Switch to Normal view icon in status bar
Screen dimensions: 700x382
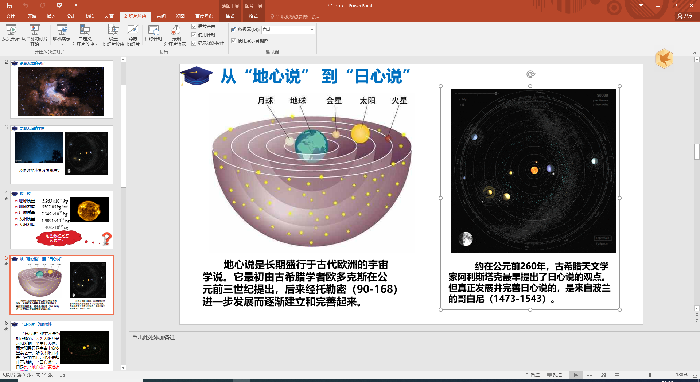click(x=576, y=375)
